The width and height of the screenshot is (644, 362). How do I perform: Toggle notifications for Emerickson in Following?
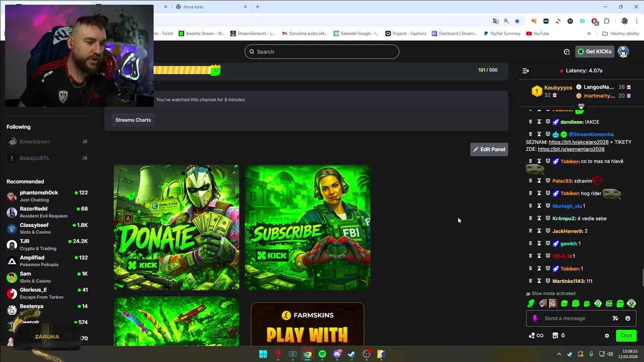point(85,142)
